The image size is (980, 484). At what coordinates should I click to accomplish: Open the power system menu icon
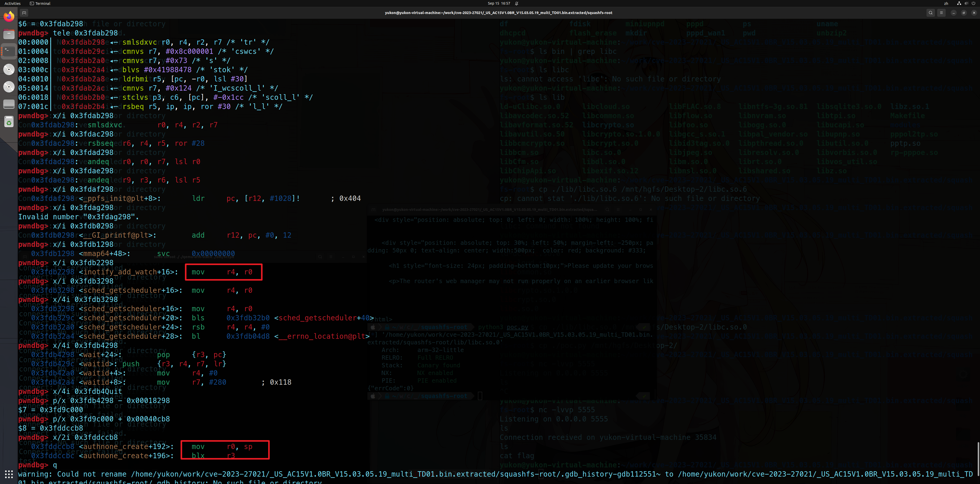(973, 3)
